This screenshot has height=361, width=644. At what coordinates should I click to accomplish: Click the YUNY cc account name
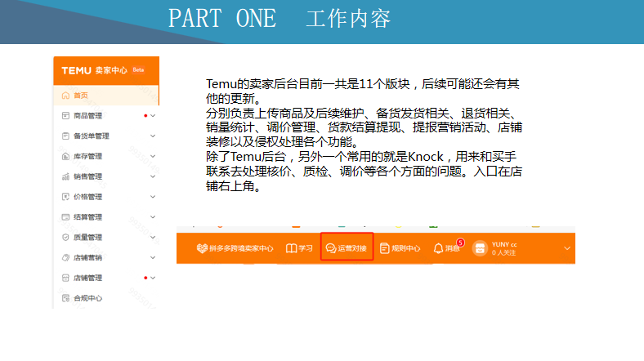tap(504, 244)
